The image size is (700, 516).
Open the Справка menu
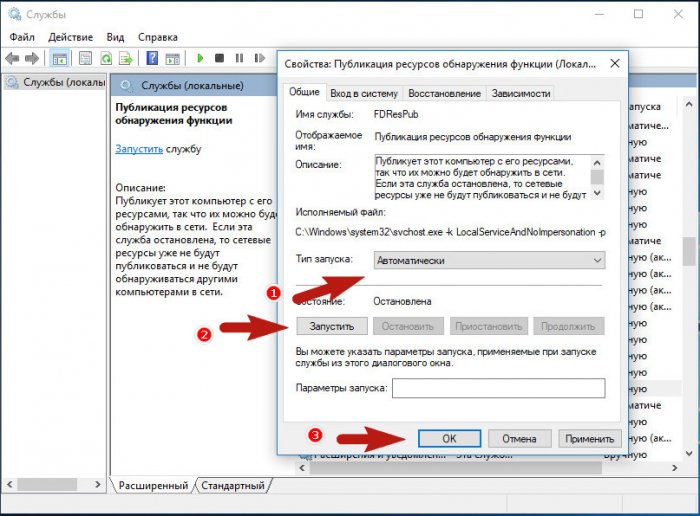point(158,37)
